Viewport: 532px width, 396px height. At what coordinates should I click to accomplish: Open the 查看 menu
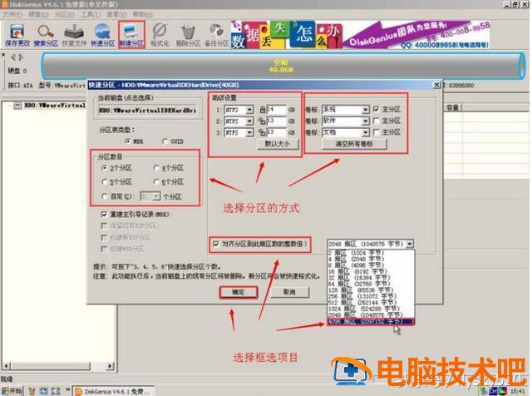coord(116,15)
